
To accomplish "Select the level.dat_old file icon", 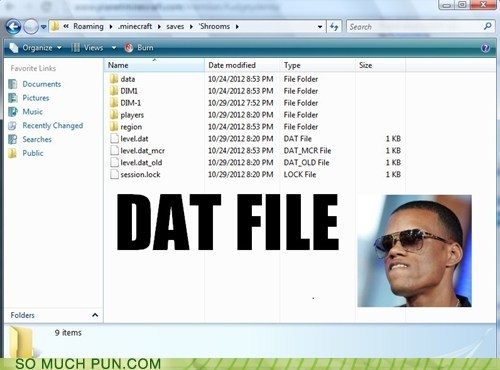I will [114, 163].
